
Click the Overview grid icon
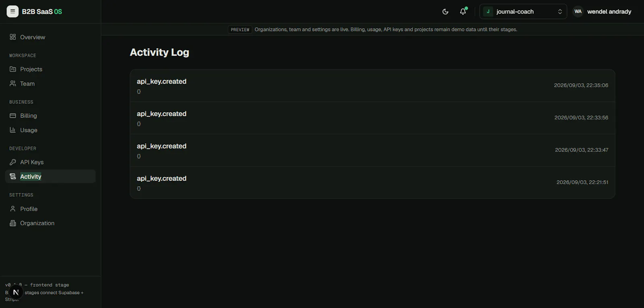[x=13, y=37]
